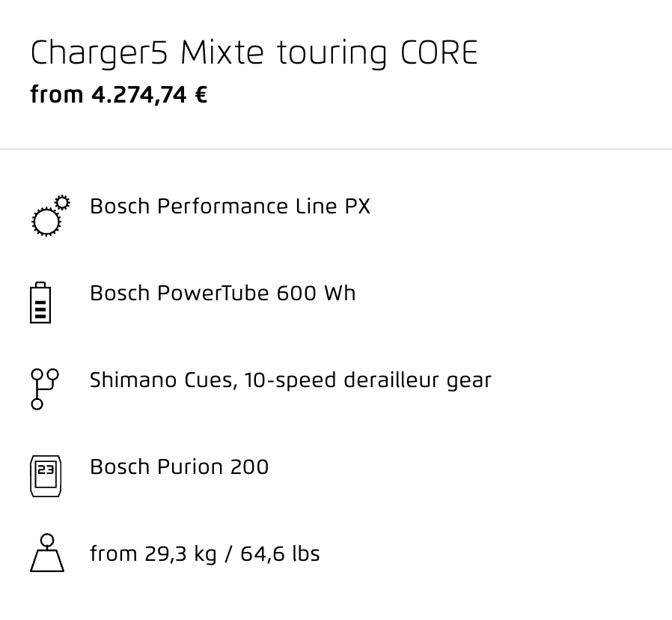Image resolution: width=672 pixels, height=620 pixels.
Task: Click the word CORE in the title
Action: (x=439, y=53)
